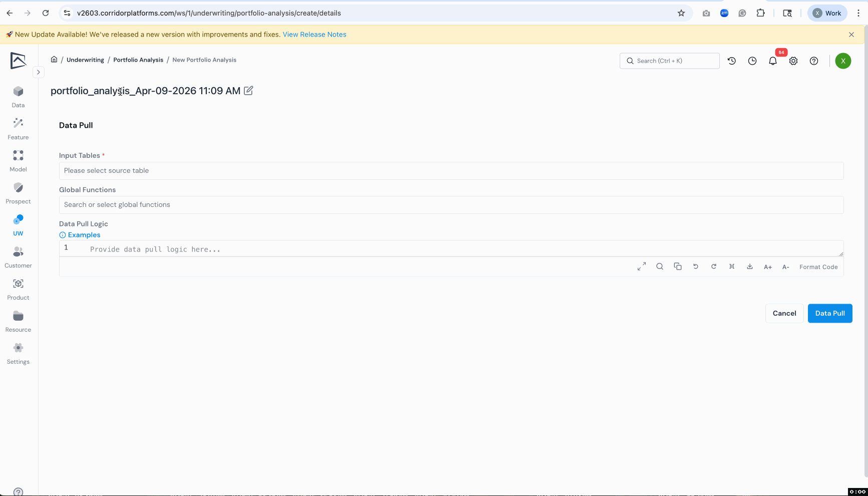Image resolution: width=868 pixels, height=496 pixels.
Task: Open the Work profile button
Action: 827,13
